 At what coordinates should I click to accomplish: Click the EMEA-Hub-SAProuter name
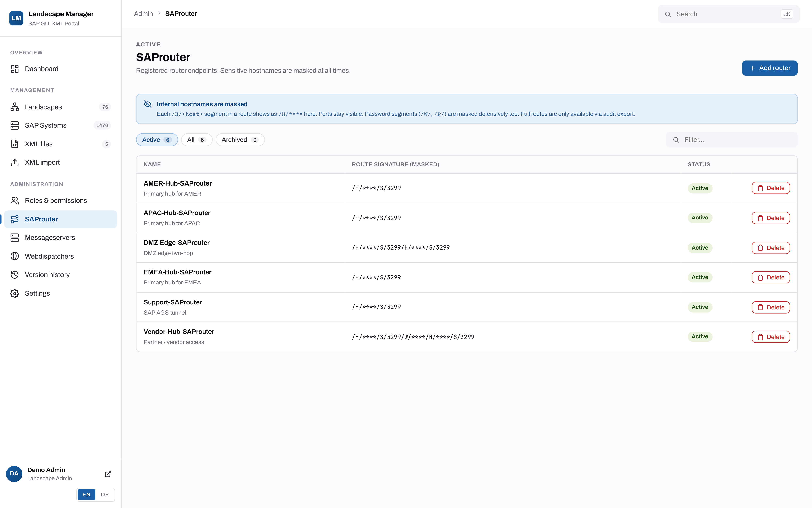[177, 272]
